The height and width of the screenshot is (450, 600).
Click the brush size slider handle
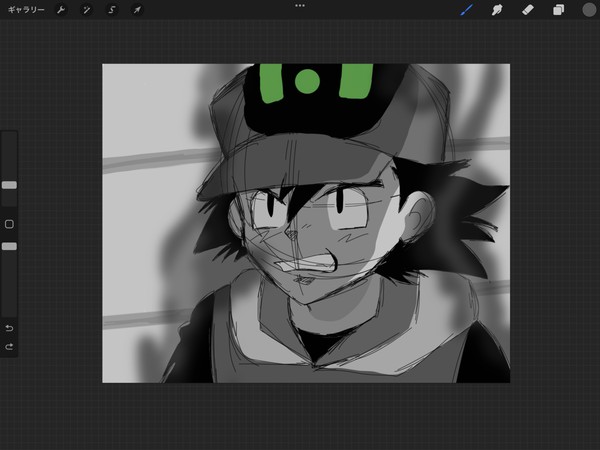coord(9,185)
